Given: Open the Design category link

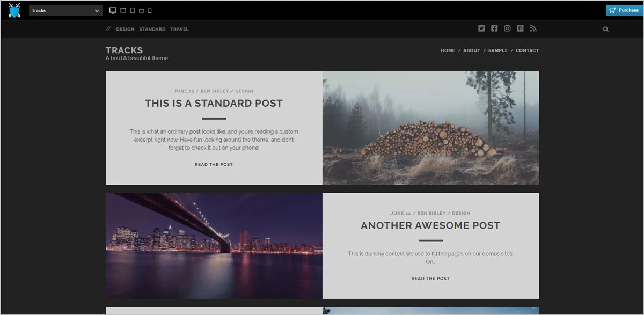Looking at the screenshot, I should (125, 29).
